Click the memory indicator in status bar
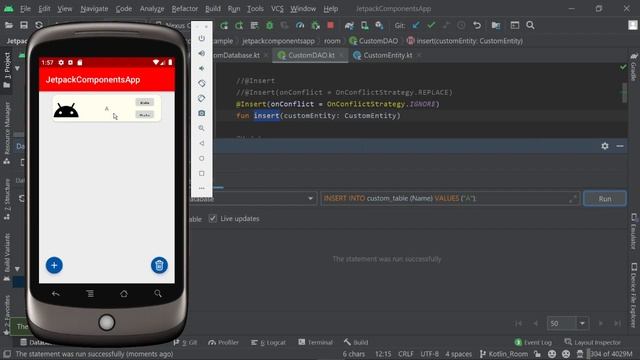 611,354
